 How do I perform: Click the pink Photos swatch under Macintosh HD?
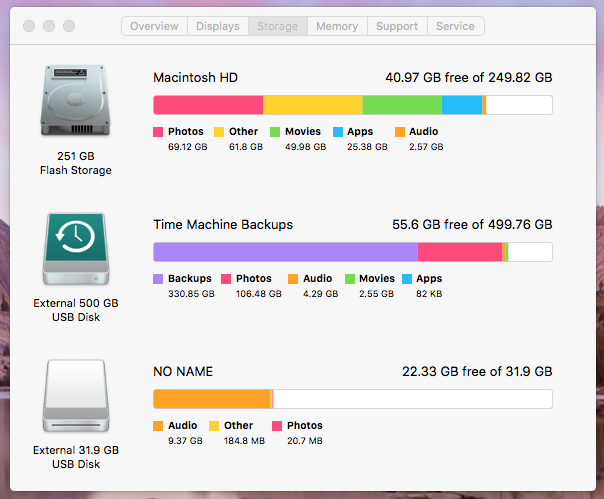(158, 132)
